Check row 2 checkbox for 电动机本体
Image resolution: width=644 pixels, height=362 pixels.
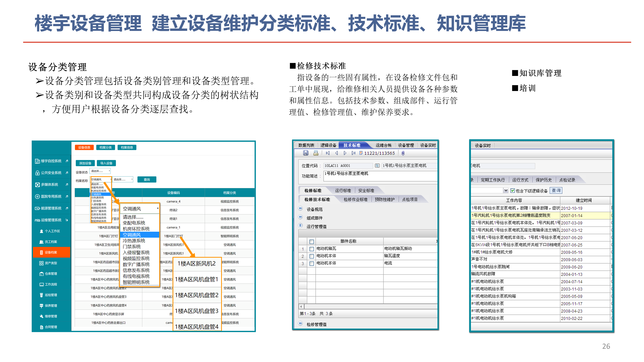(x=312, y=256)
